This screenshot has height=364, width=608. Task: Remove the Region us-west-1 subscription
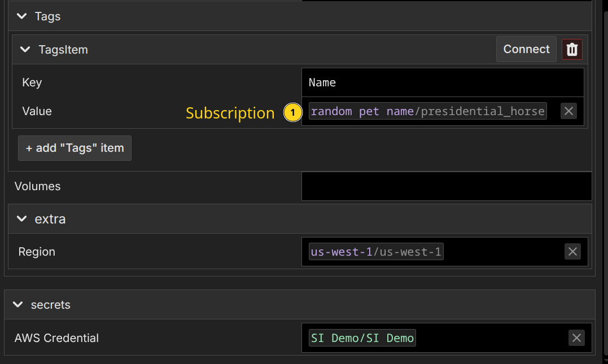pos(572,252)
